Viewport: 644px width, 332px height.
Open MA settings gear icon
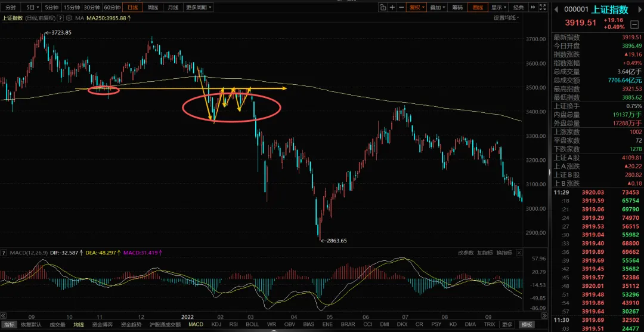point(69,18)
